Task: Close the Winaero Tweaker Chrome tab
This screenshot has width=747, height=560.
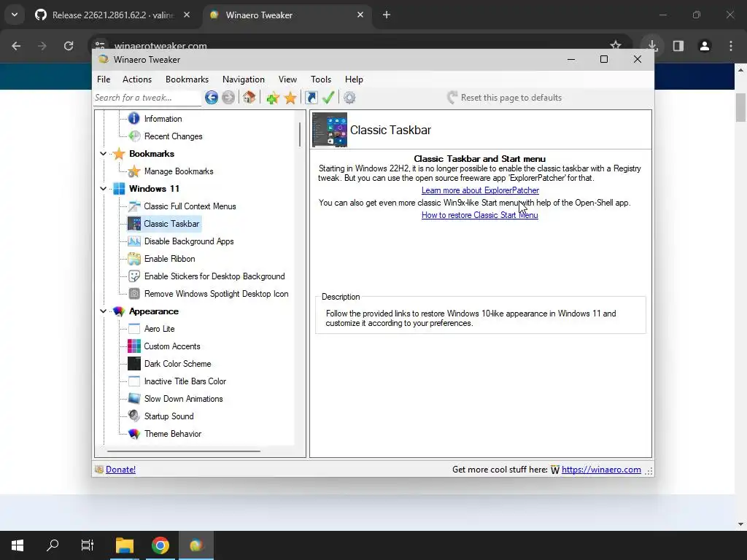Action: tap(360, 15)
